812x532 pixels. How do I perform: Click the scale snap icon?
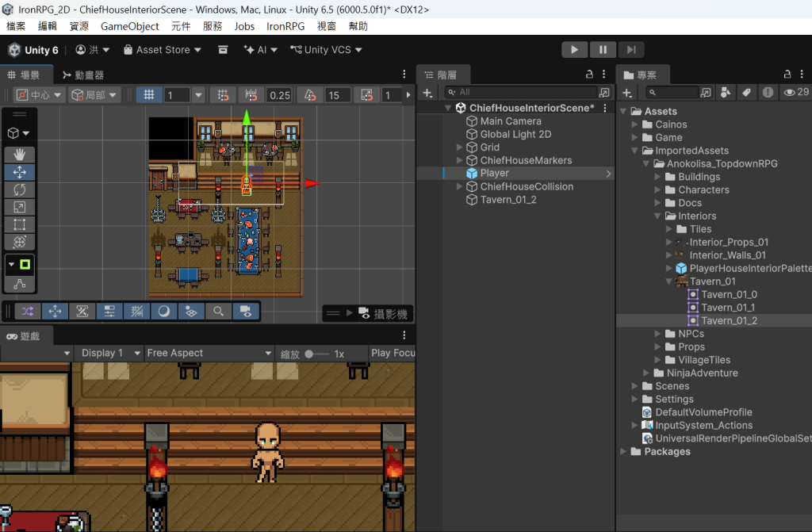[366, 95]
